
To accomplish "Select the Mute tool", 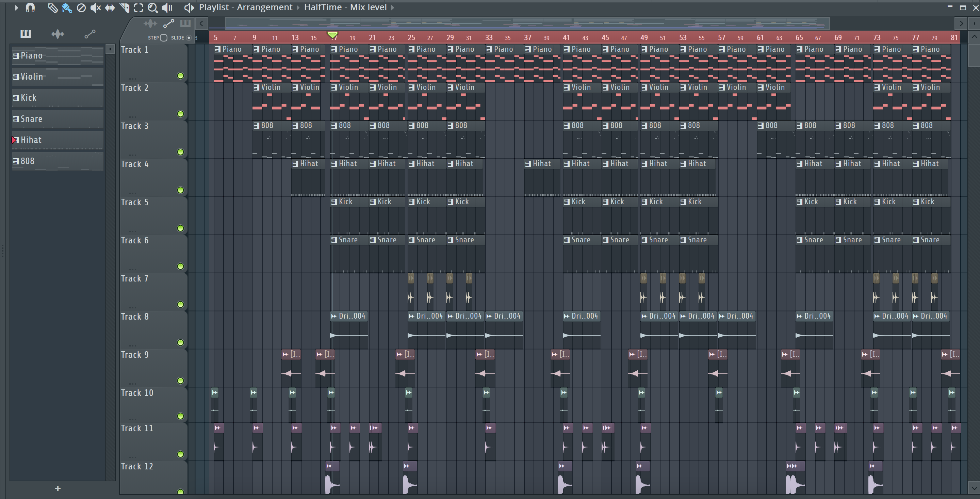I will pyautogui.click(x=96, y=7).
